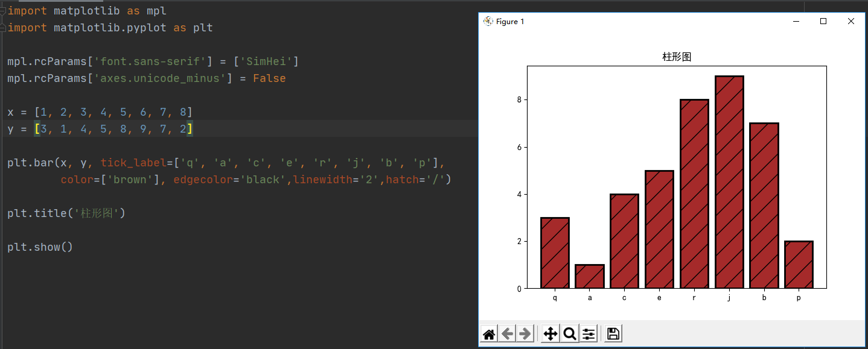Maximize the Figure 1 window
Viewport: 868px width, 349px height.
click(823, 21)
